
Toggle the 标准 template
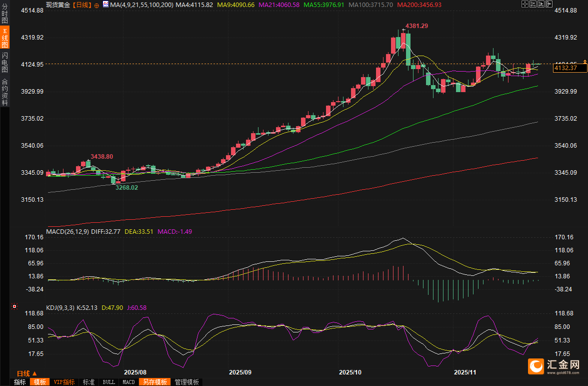88,382
